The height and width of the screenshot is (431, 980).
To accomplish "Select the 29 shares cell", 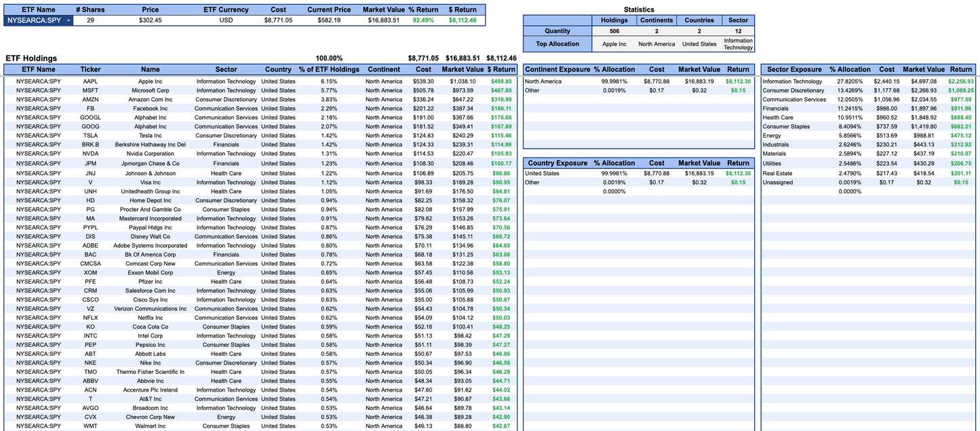I will click(x=90, y=20).
